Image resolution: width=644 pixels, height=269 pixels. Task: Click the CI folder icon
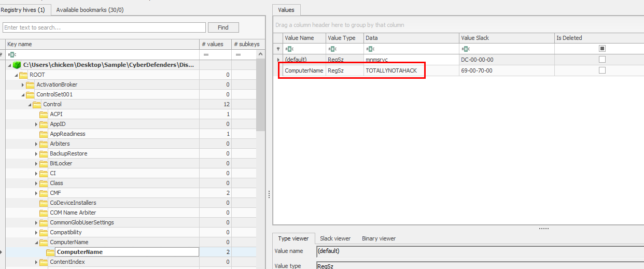[44, 173]
